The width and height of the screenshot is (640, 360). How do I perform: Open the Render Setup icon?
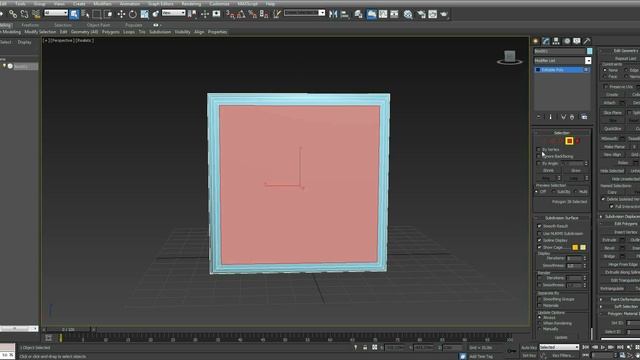(x=421, y=14)
